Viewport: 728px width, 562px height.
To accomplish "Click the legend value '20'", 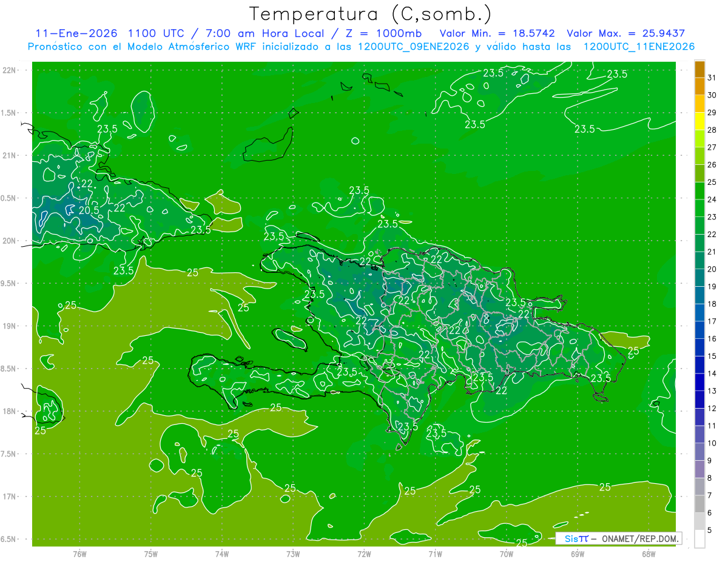I will tap(713, 269).
